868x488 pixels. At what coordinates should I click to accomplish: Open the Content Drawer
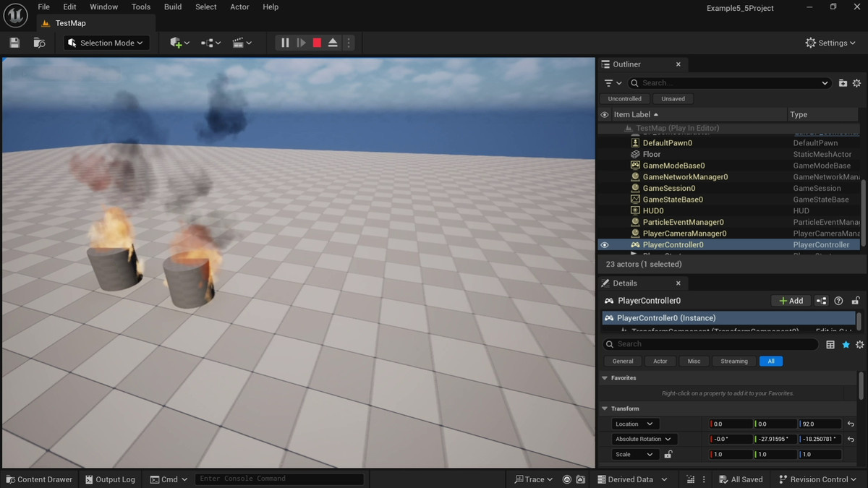[x=39, y=479]
